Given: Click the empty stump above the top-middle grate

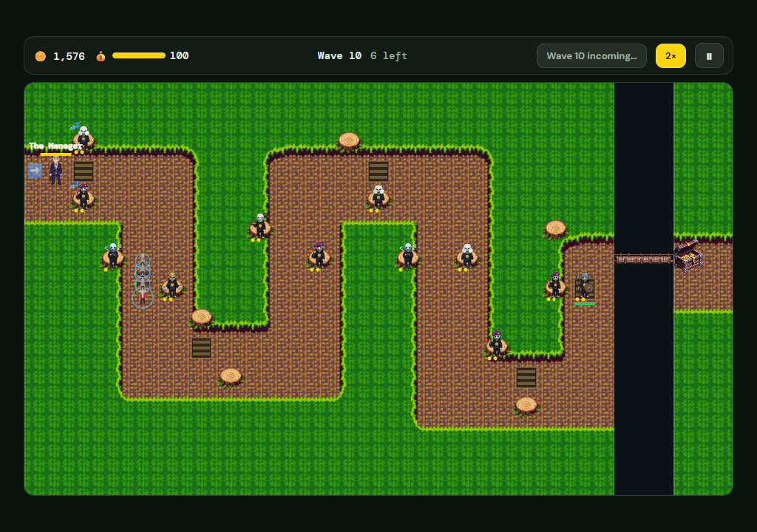Looking at the screenshot, I should pos(349,141).
